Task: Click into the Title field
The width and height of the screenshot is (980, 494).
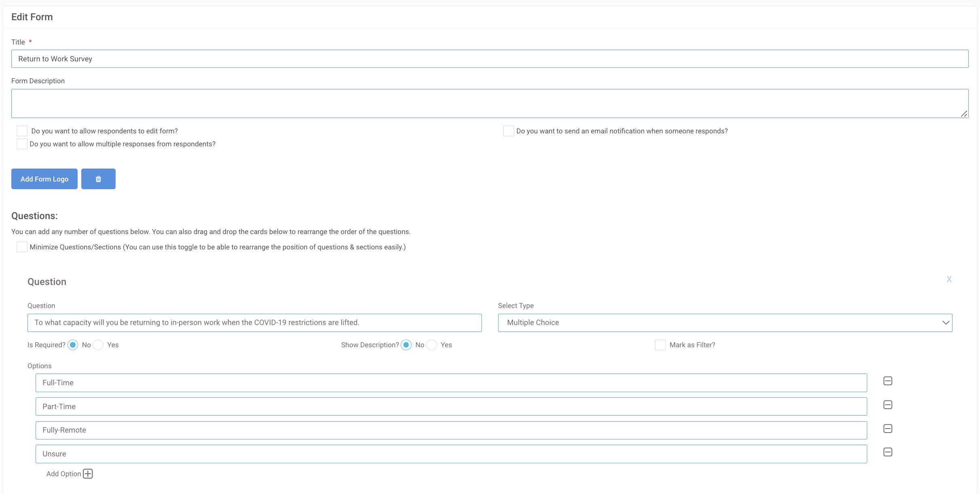Action: [490, 59]
